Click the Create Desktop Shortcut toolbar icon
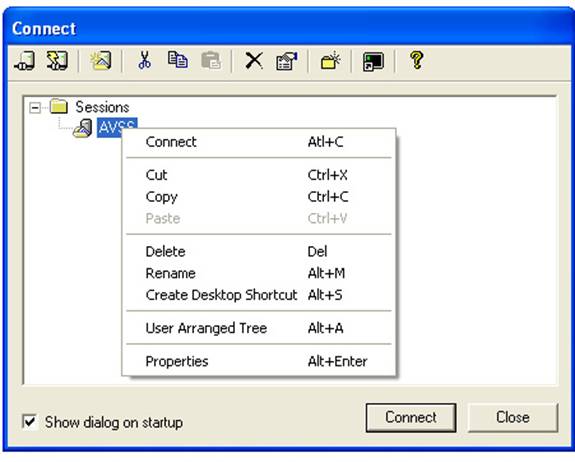The image size is (575, 462). [x=373, y=61]
